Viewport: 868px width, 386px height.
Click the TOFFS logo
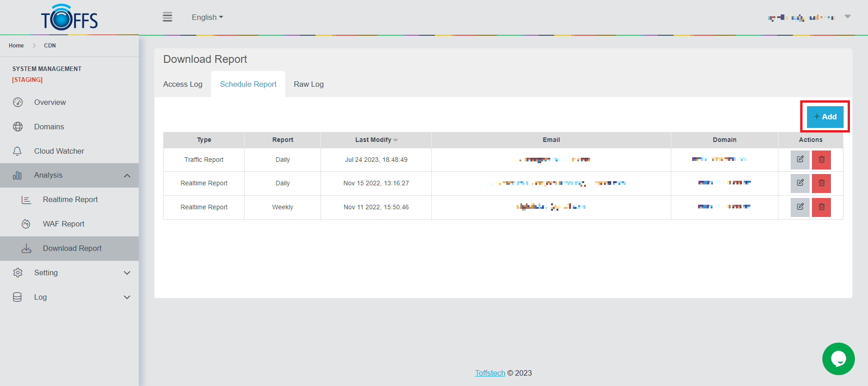[x=69, y=18]
